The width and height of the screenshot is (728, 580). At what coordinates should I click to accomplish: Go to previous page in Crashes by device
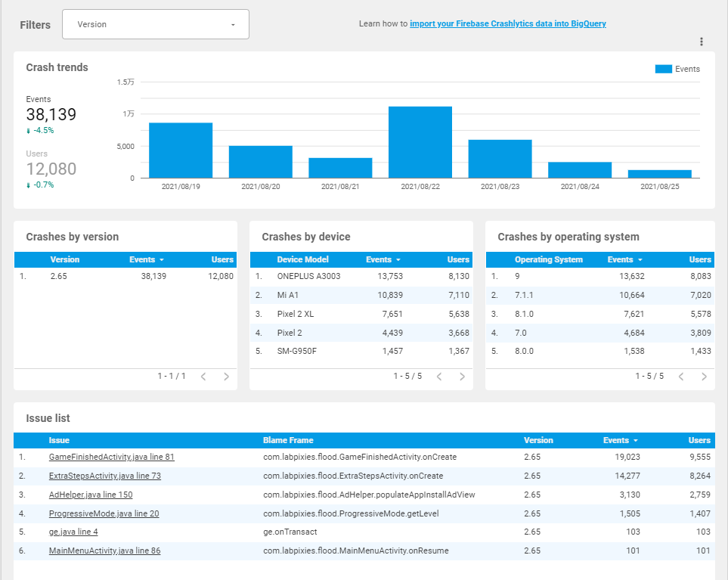(439, 377)
